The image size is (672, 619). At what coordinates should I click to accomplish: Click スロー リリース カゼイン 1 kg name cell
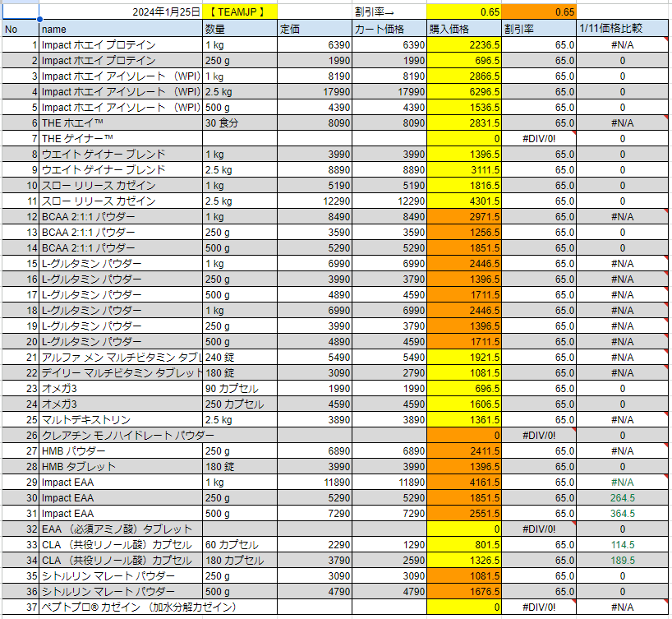121,185
